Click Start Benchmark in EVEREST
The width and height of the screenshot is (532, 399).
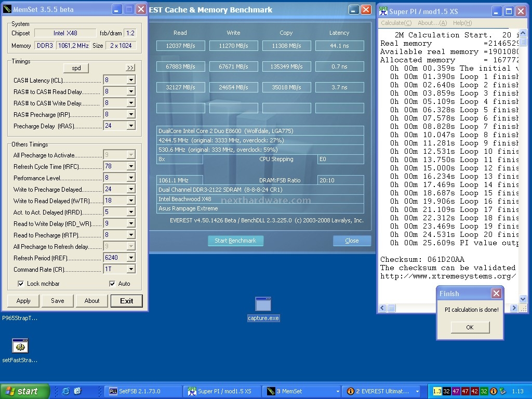(235, 241)
